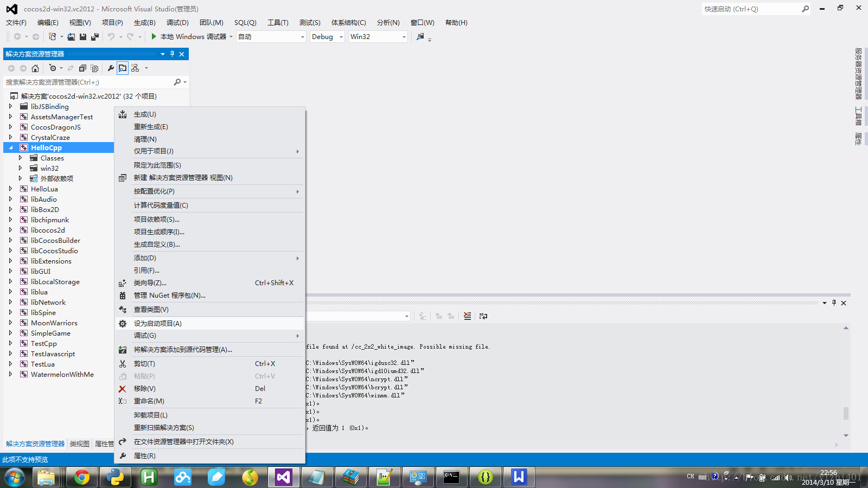Click the pending changes filter clock icon
Image resolution: width=868 pixels, height=488 pixels.
tap(53, 68)
